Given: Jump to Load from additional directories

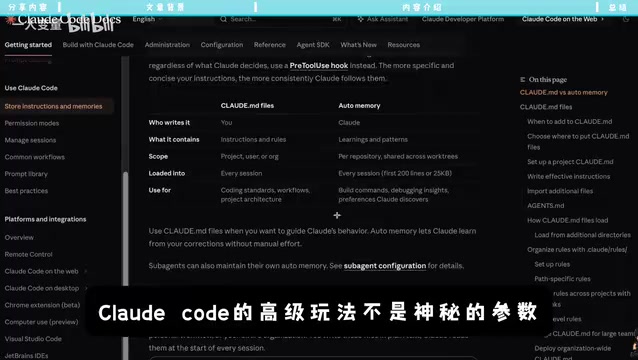Looking at the screenshot, I should [x=582, y=235].
